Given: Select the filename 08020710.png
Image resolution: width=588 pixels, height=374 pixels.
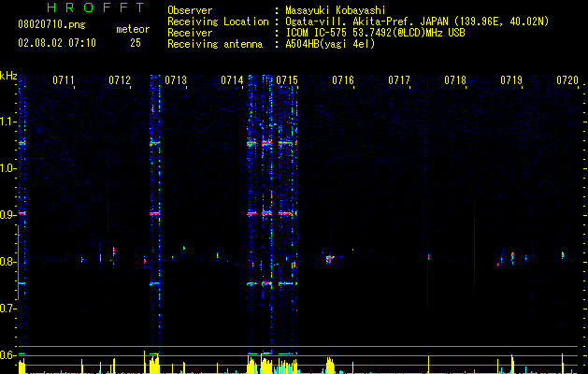Looking at the screenshot, I should point(51,25).
